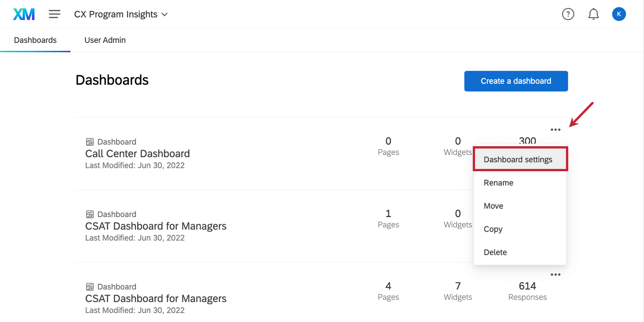Open the notifications bell
The image size is (644, 322).
pyautogui.click(x=593, y=14)
